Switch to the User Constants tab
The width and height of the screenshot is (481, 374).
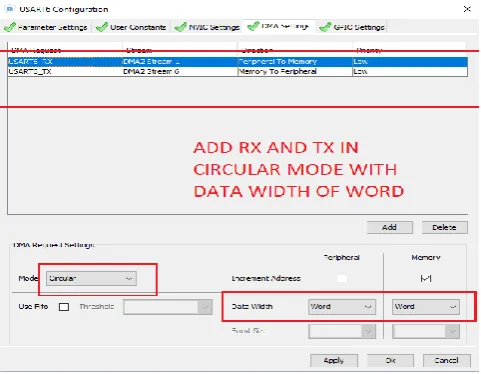[131, 27]
